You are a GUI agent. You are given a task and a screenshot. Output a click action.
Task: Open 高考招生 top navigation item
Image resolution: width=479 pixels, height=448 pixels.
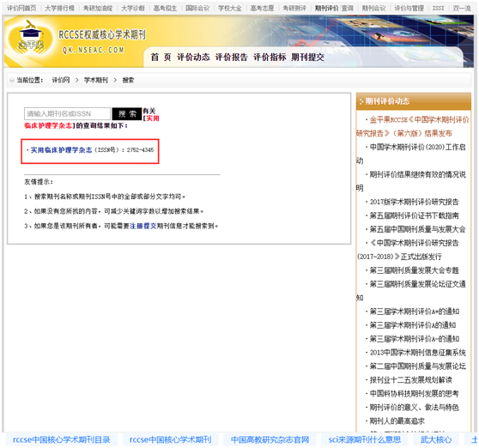pyautogui.click(x=165, y=9)
